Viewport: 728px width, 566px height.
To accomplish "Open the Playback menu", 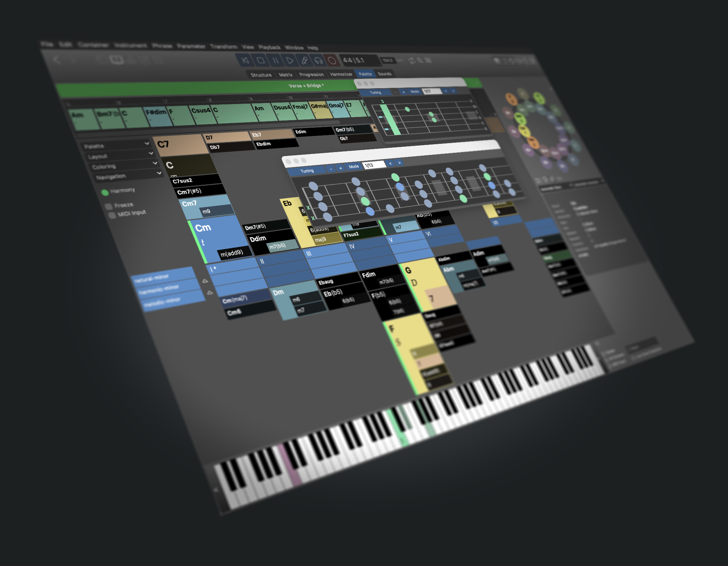I will [270, 47].
